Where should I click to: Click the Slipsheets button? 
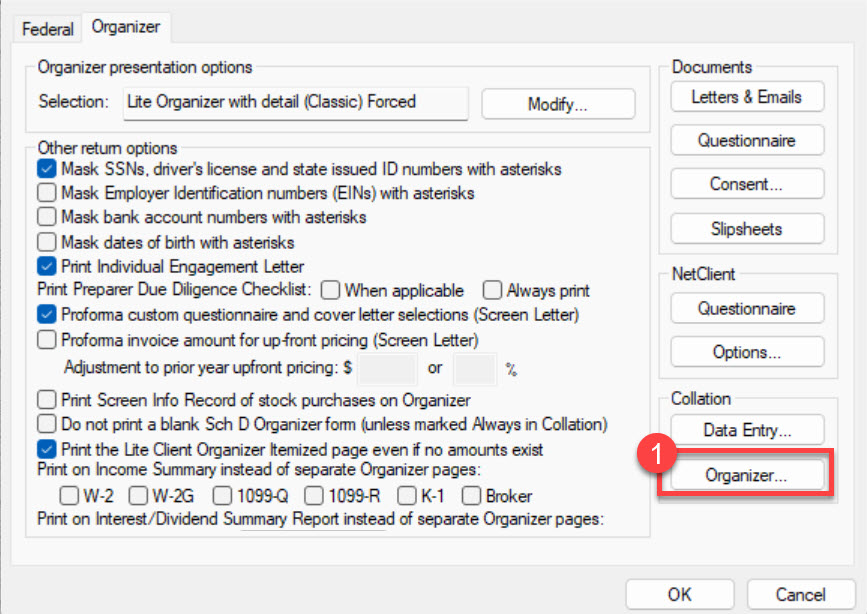coord(747,229)
